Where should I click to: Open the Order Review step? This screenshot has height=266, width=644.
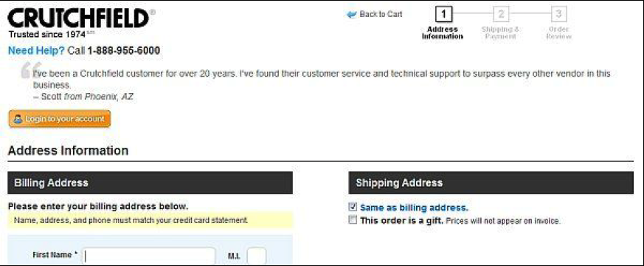coord(559,33)
